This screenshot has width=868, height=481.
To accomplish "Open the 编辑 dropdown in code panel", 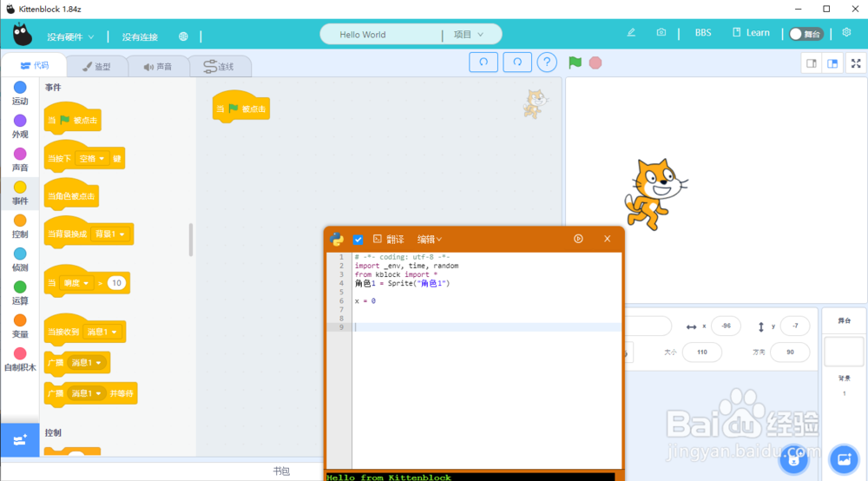I will click(429, 239).
